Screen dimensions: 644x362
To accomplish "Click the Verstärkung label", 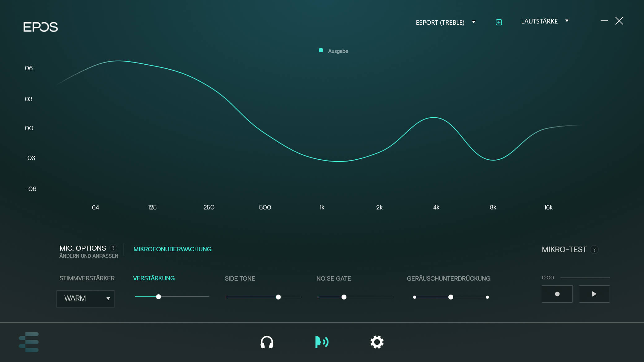I will [x=154, y=278].
